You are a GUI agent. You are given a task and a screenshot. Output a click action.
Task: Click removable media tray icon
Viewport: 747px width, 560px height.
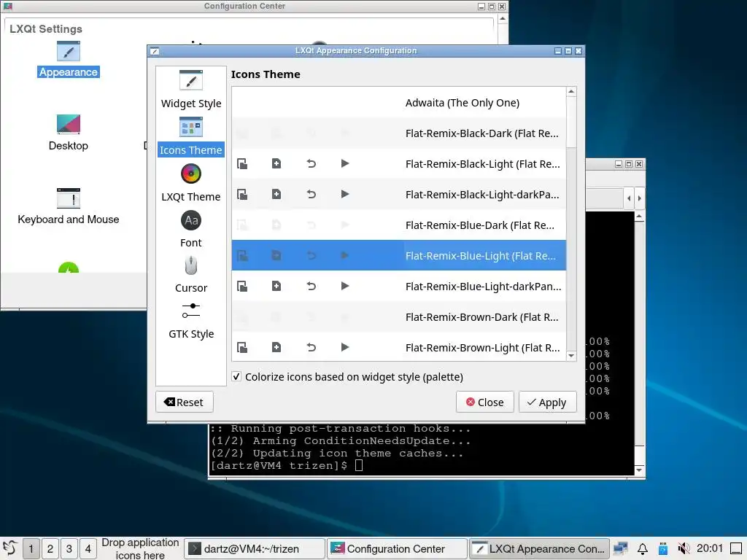(662, 548)
